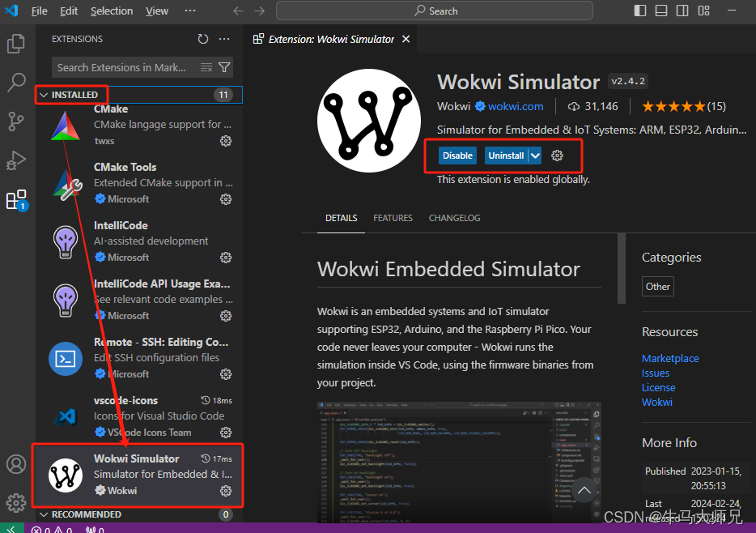Open Manage gear in activity bar
Image resolution: width=756 pixels, height=533 pixels.
16,502
